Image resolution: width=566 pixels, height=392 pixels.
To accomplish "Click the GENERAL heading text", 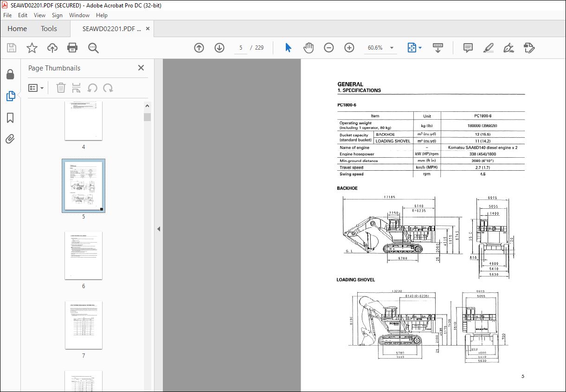I will (x=350, y=84).
